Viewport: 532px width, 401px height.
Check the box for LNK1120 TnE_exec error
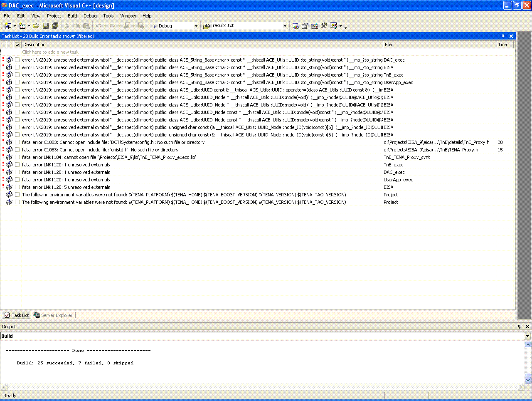(17, 165)
